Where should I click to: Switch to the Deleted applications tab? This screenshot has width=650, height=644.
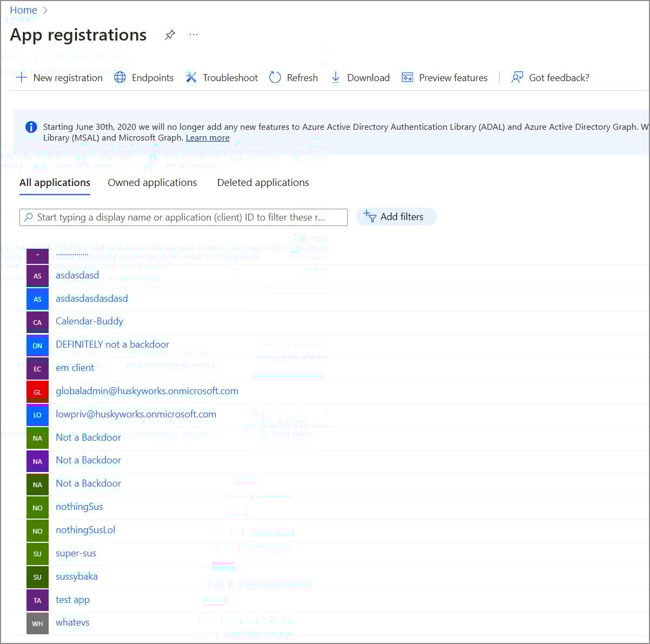tap(263, 183)
